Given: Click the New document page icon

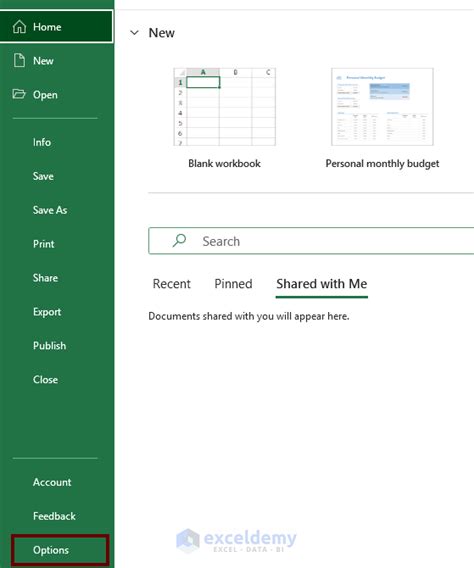Looking at the screenshot, I should tap(19, 60).
